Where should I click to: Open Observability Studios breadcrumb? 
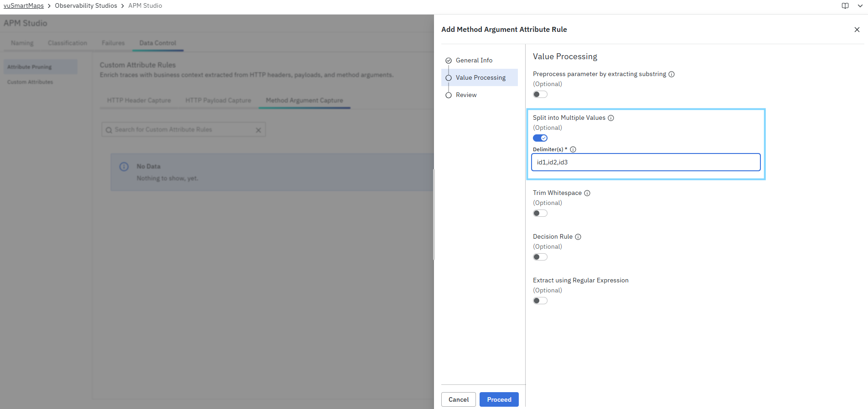86,6
